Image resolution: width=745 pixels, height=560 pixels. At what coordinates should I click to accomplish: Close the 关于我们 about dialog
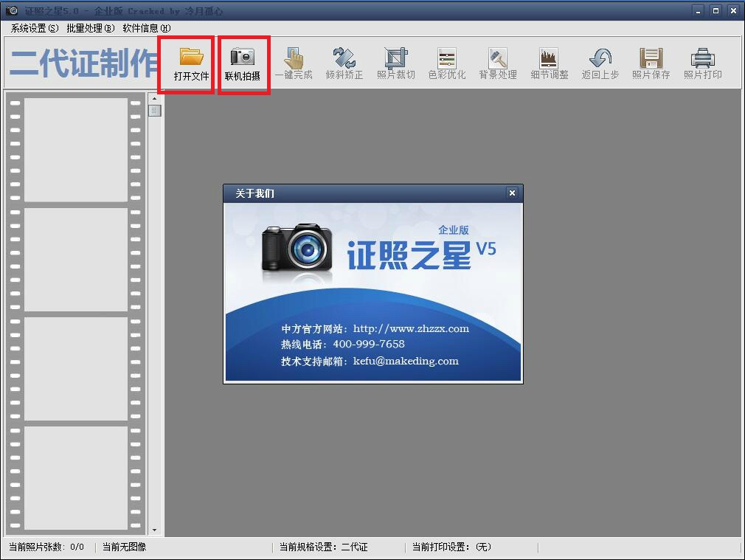coord(512,193)
